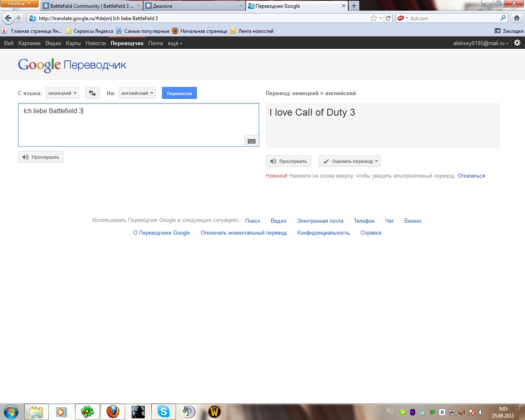Click Прослушать under the source text
Image resolution: width=525 pixels, height=420 pixels.
[x=41, y=157]
